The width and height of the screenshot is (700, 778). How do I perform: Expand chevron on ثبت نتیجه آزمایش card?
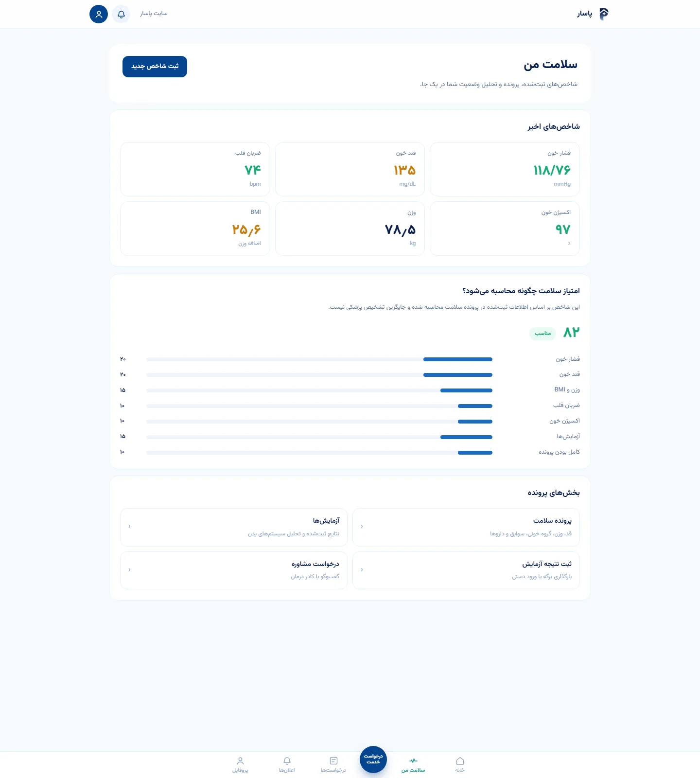[362, 570]
